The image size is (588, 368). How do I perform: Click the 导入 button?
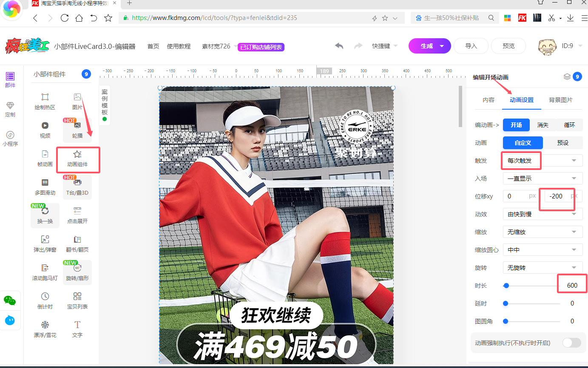pos(471,46)
